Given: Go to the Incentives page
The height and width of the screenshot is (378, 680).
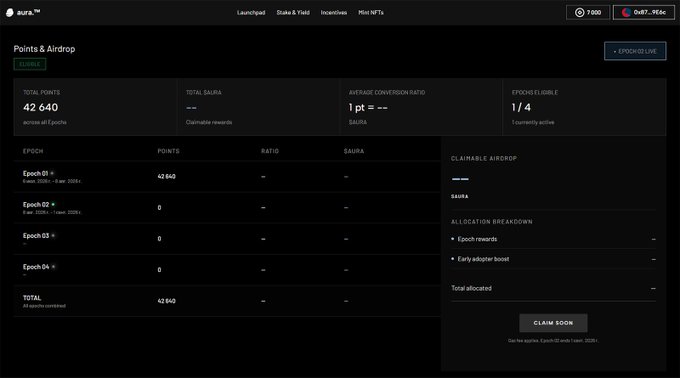Looking at the screenshot, I should coord(333,13).
